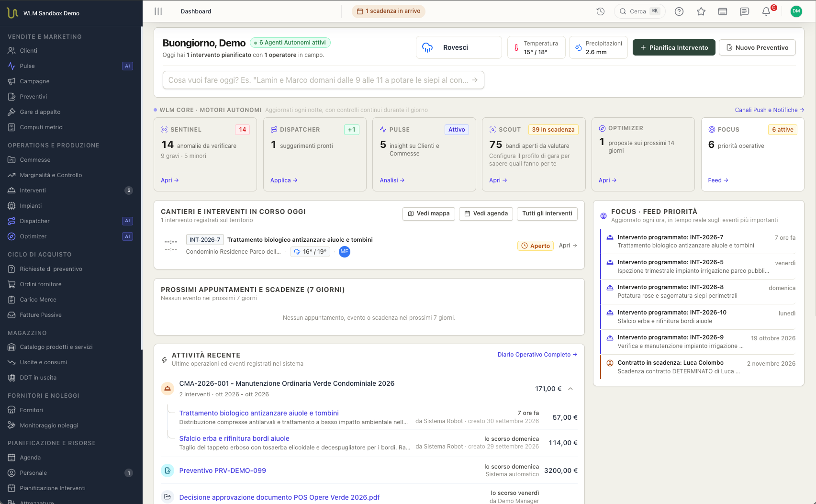Open Feed link on Focus card
Image resolution: width=816 pixels, height=504 pixels.
point(718,180)
